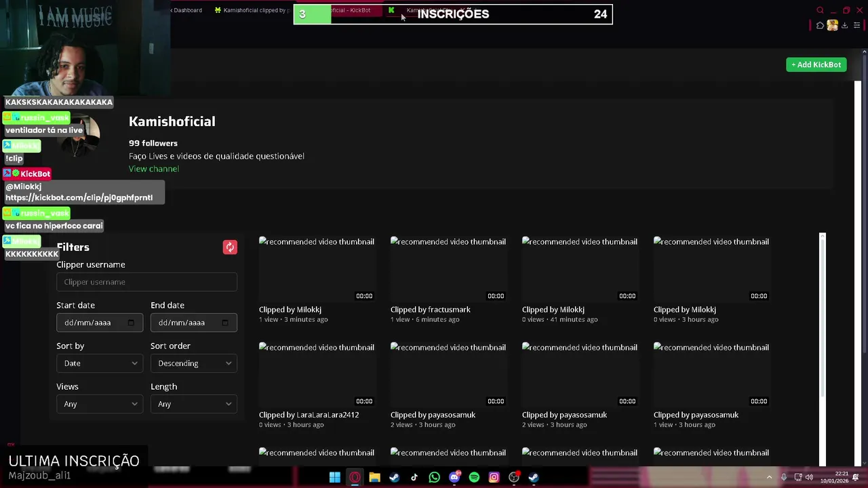Open clip thumbnail from 41 minutes ago
Viewport: 868px width, 488px height.
point(580,269)
